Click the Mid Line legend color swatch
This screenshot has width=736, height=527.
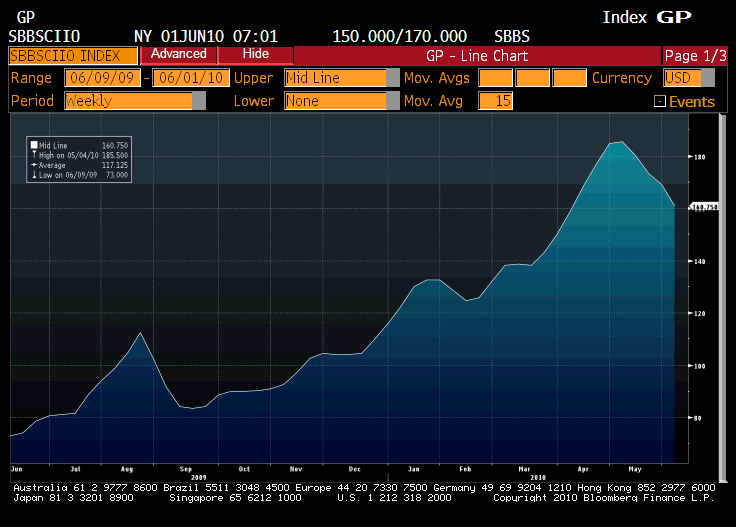34,146
